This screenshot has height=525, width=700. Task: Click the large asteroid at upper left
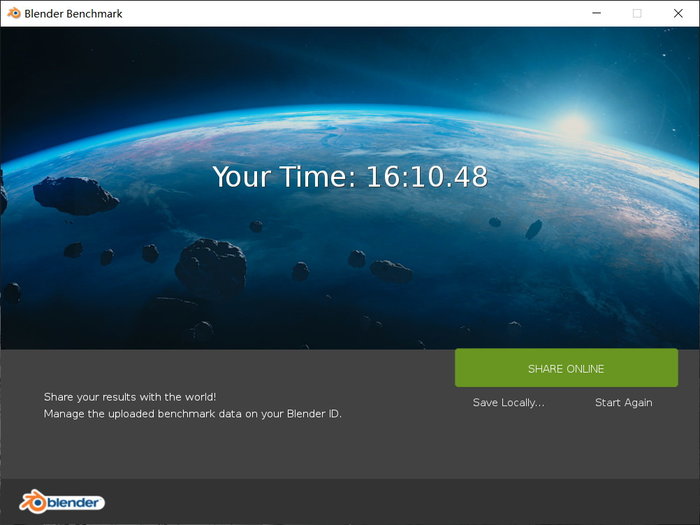(x=75, y=194)
